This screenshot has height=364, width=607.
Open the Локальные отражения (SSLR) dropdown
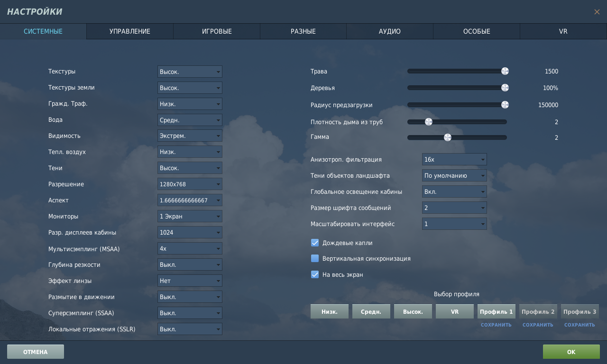click(x=190, y=329)
